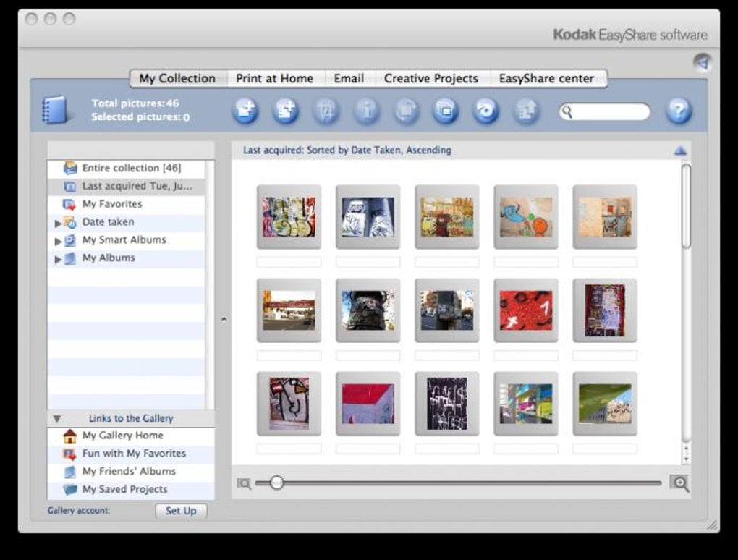The height and width of the screenshot is (560, 738).
Task: Open the Print at Home tab
Action: click(x=275, y=79)
